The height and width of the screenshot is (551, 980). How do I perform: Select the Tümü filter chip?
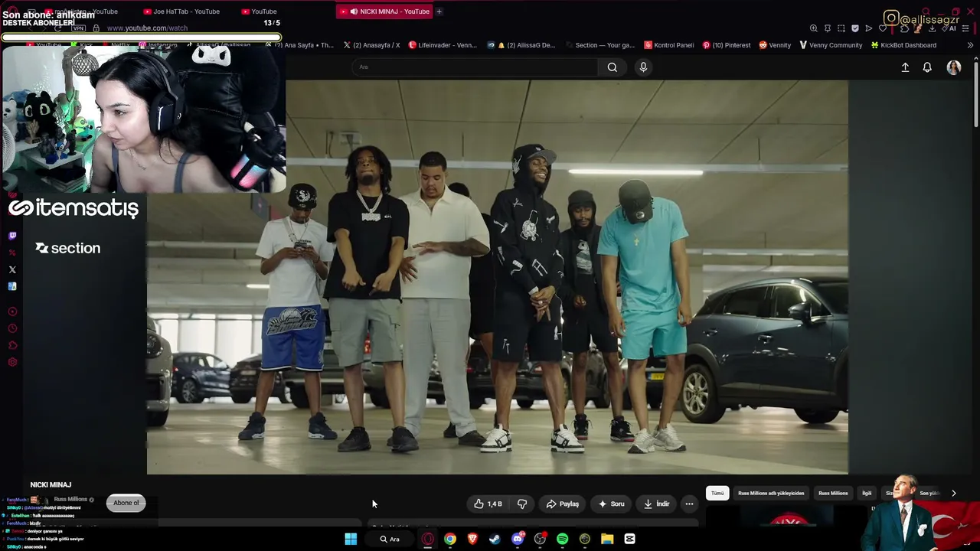tap(717, 493)
